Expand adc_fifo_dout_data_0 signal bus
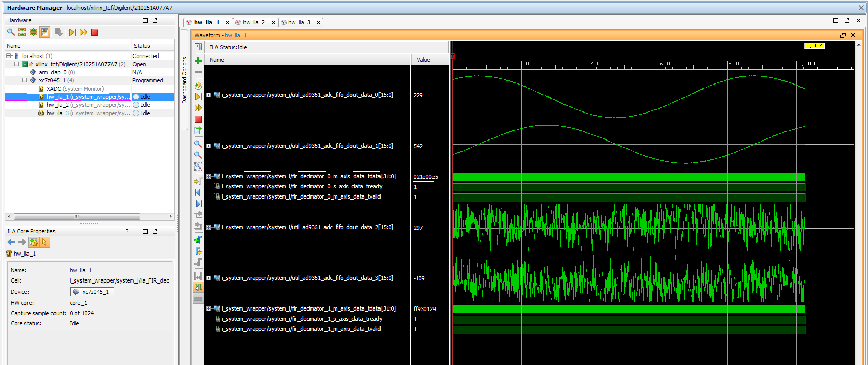The height and width of the screenshot is (365, 868). [x=208, y=95]
